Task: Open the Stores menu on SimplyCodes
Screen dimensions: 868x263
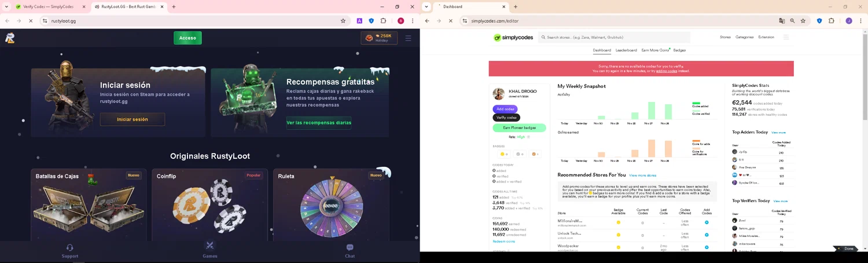Action: tap(725, 37)
